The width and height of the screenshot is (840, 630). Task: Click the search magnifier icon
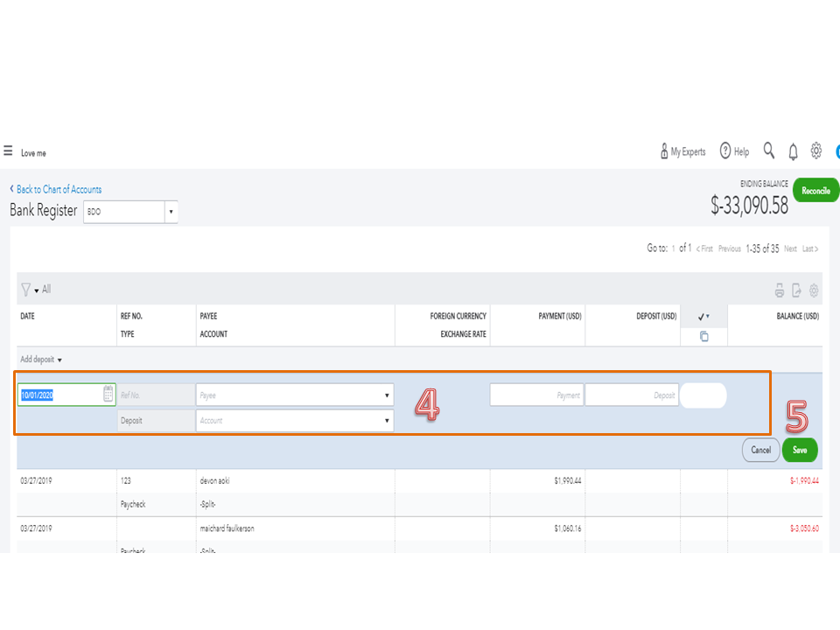pyautogui.click(x=769, y=150)
